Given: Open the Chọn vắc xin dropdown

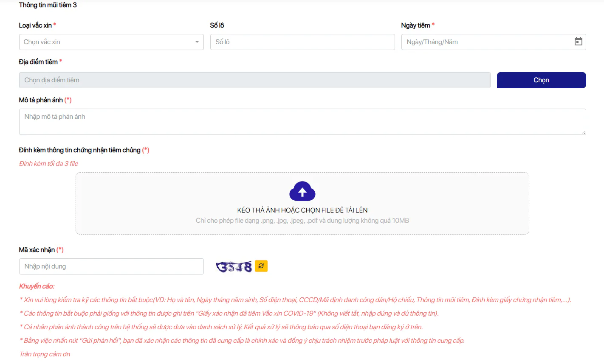Looking at the screenshot, I should (x=111, y=42).
